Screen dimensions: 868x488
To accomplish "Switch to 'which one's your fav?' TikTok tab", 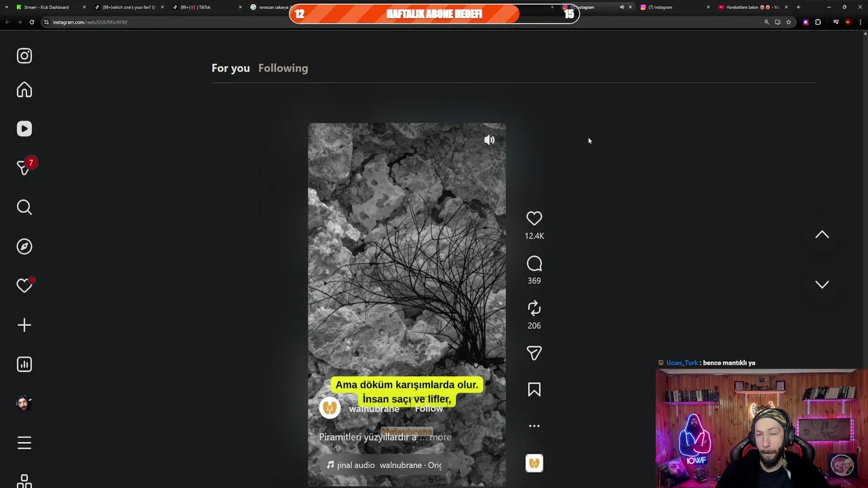I will [127, 7].
